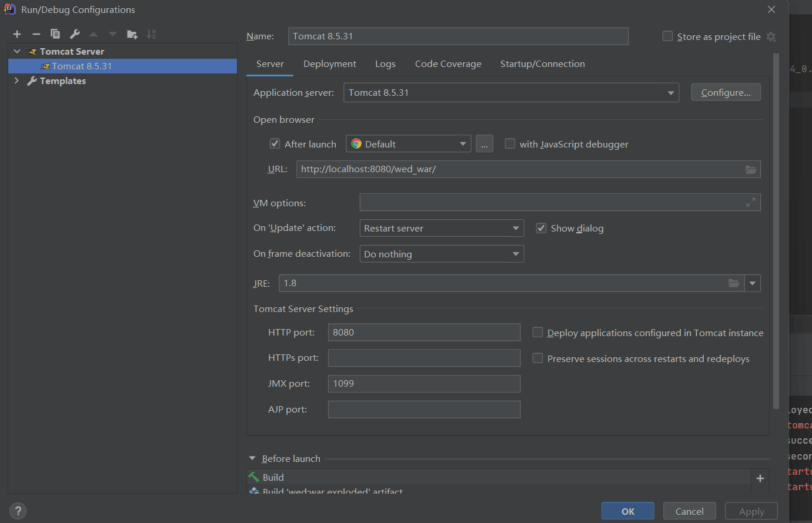Click the Apply button

(751, 511)
